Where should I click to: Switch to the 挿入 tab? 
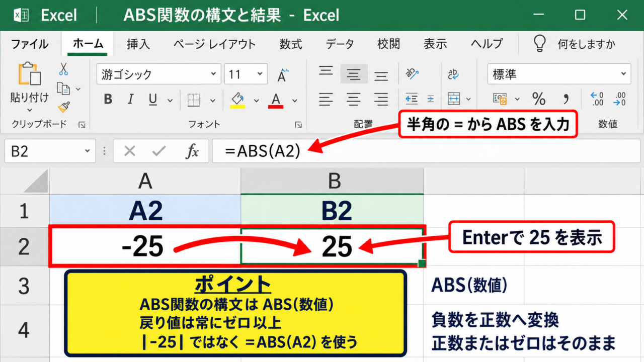click(138, 44)
